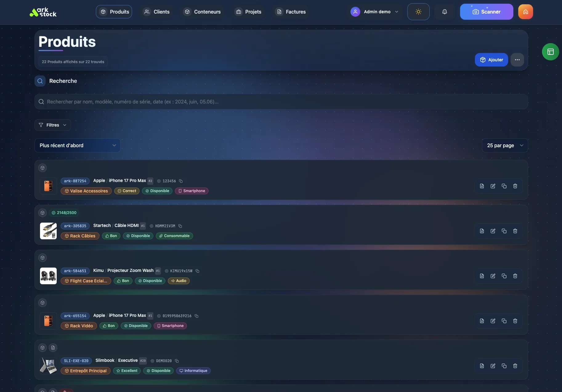Toggle the light theme with sun icon

418,12
